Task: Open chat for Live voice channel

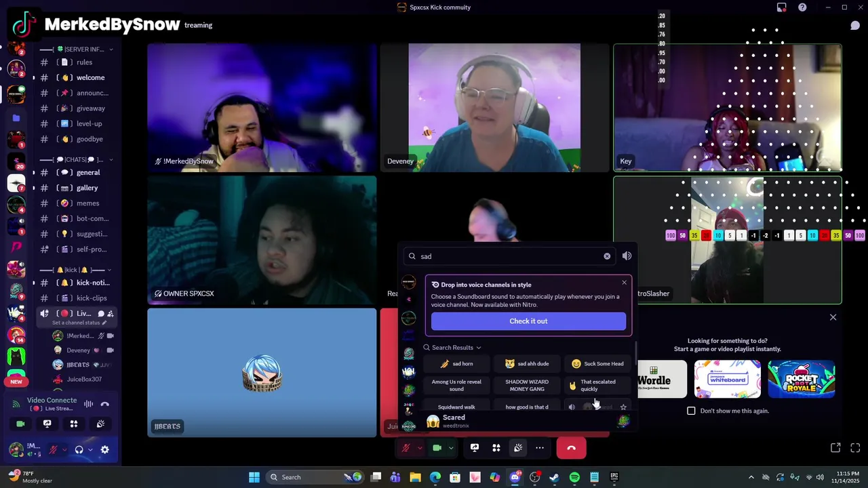Action: [100, 314]
